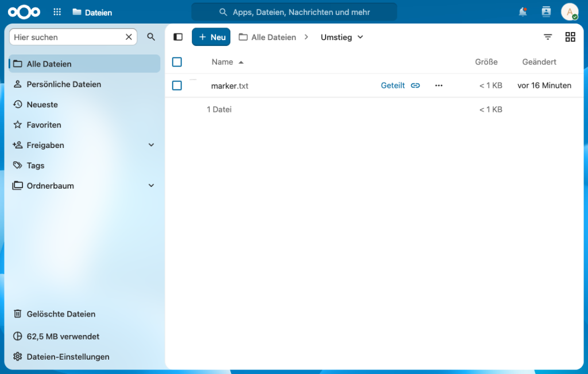Open the Tags view

[x=85, y=165]
